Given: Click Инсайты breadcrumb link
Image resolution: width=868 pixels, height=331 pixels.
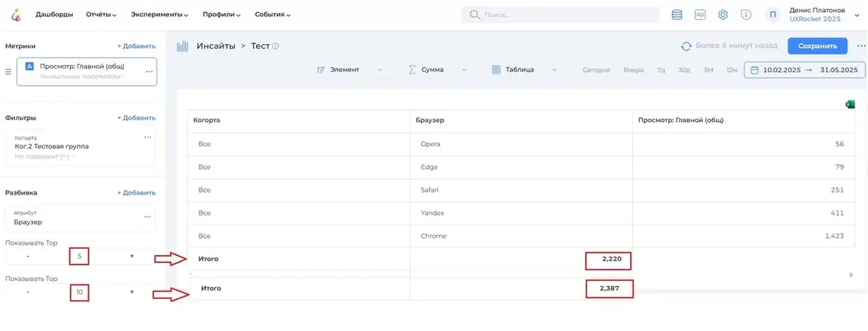Looking at the screenshot, I should (x=215, y=46).
